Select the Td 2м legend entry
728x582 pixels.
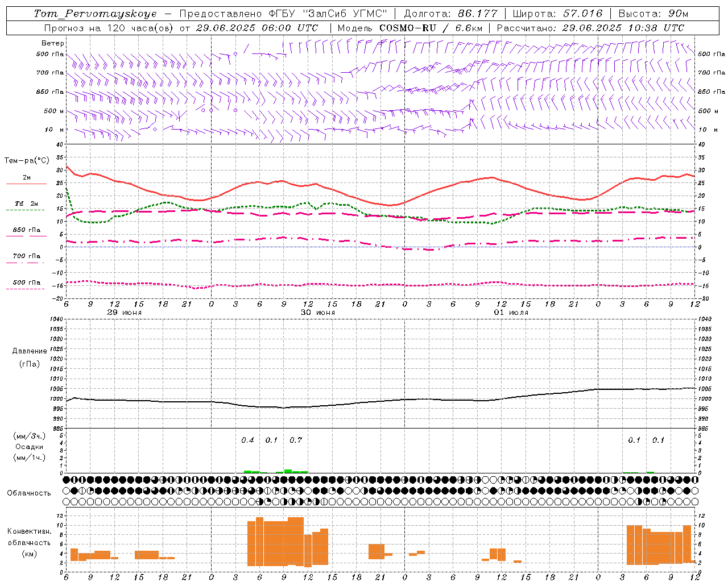click(26, 203)
